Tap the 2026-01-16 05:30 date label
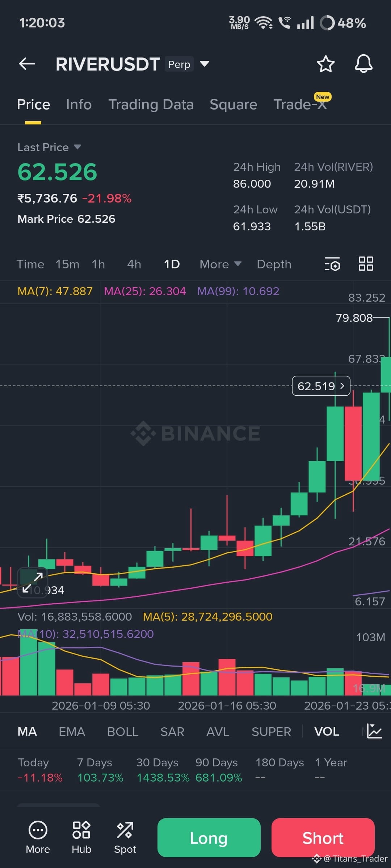 point(227,706)
